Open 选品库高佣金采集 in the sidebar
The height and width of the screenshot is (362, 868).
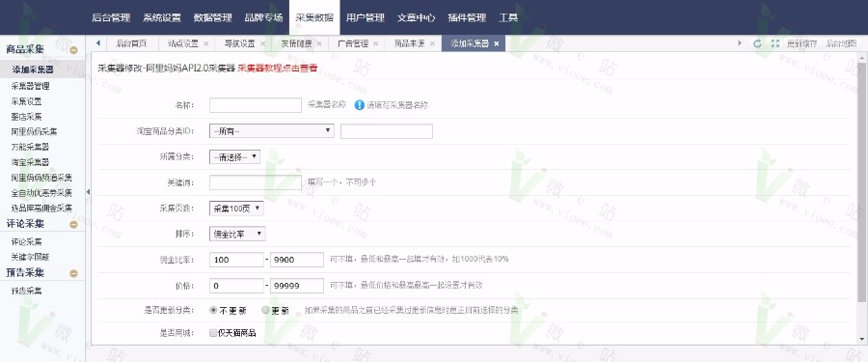click(x=42, y=209)
